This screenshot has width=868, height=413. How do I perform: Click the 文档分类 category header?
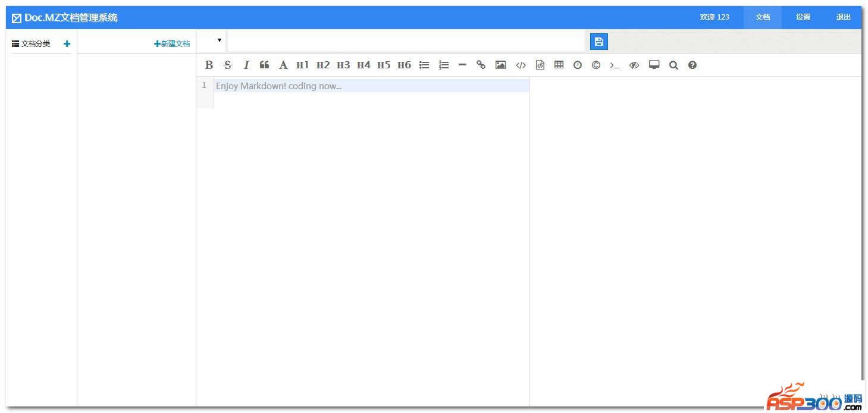tap(32, 44)
